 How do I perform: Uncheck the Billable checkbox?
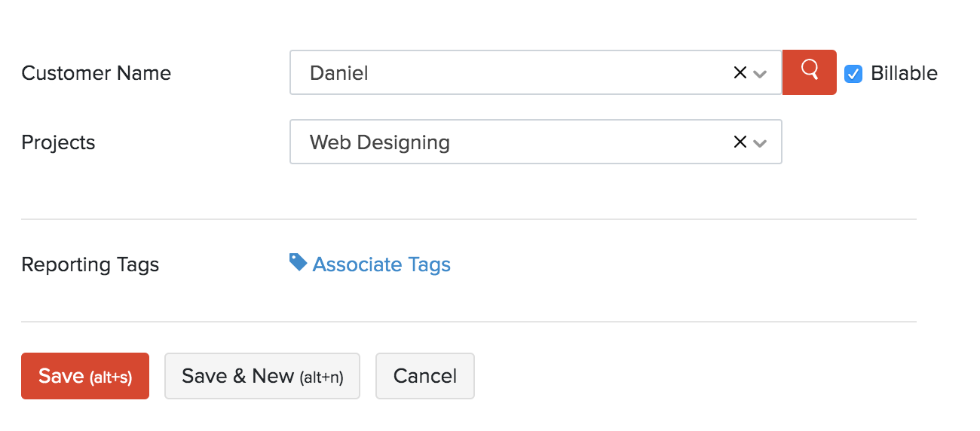853,73
